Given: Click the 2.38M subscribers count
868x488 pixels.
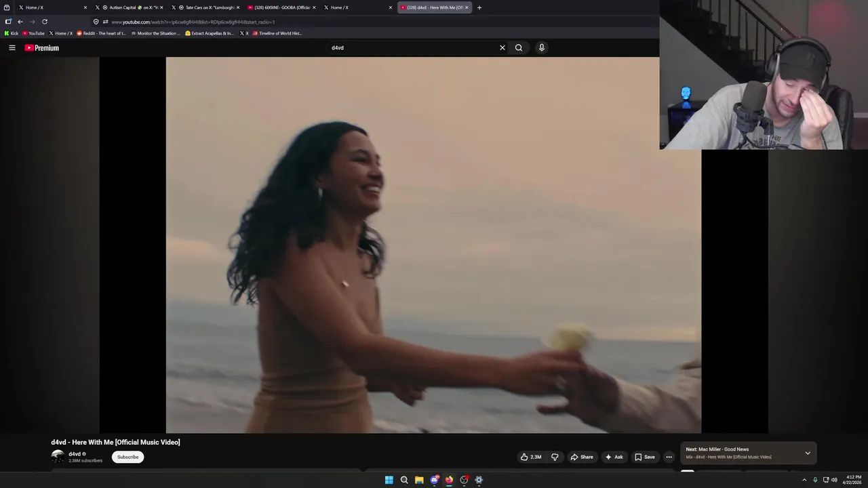Looking at the screenshot, I should click(x=85, y=461).
